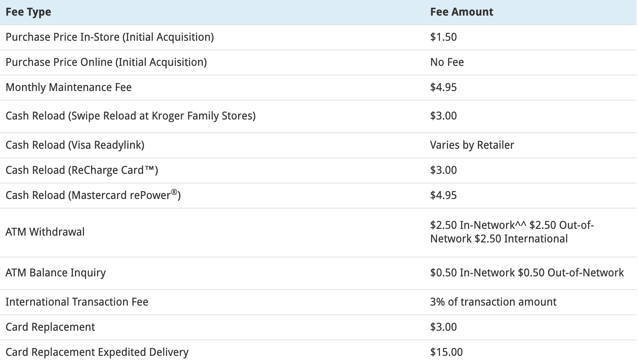Click "3% of transaction amount" cell
Image resolution: width=638 pixels, height=364 pixels.
tap(493, 302)
